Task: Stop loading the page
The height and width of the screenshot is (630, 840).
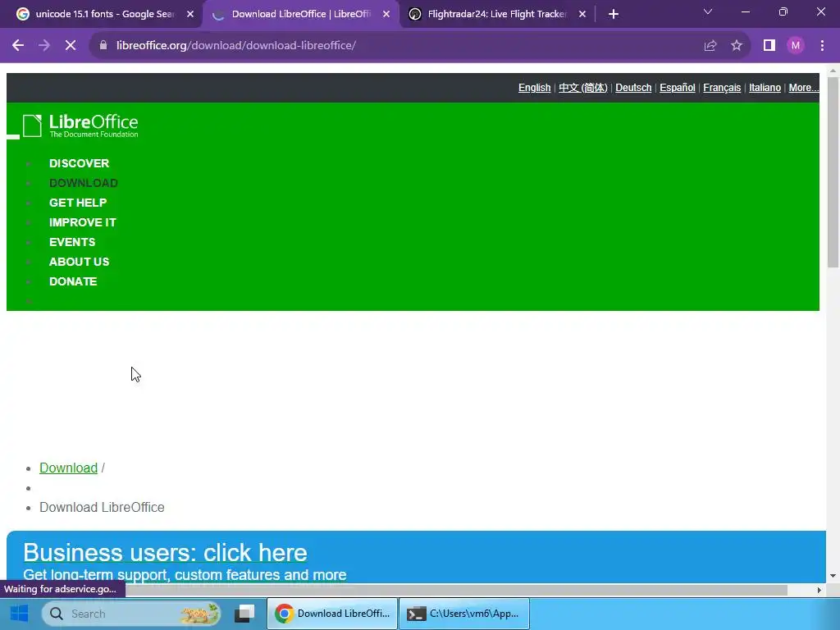Action: point(71,46)
